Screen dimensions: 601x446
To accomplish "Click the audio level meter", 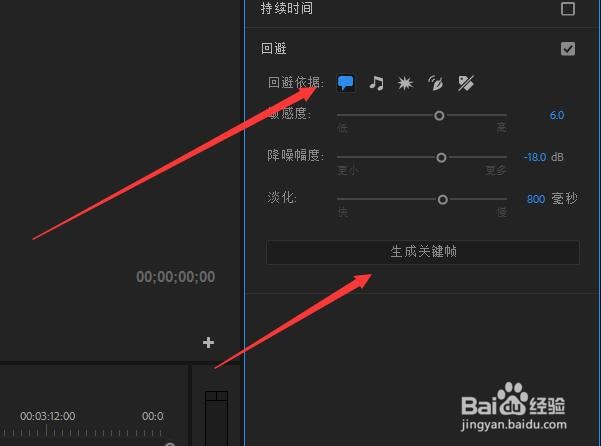I will tap(217, 418).
